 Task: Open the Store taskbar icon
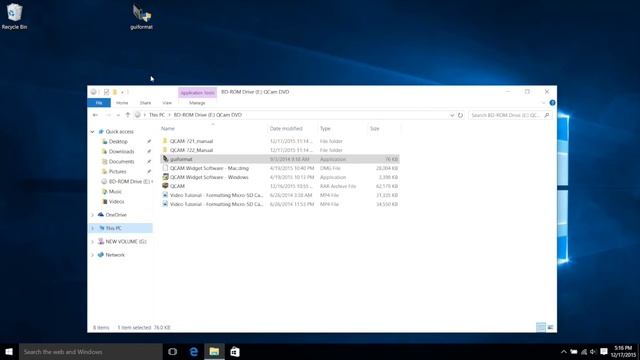[x=235, y=352]
